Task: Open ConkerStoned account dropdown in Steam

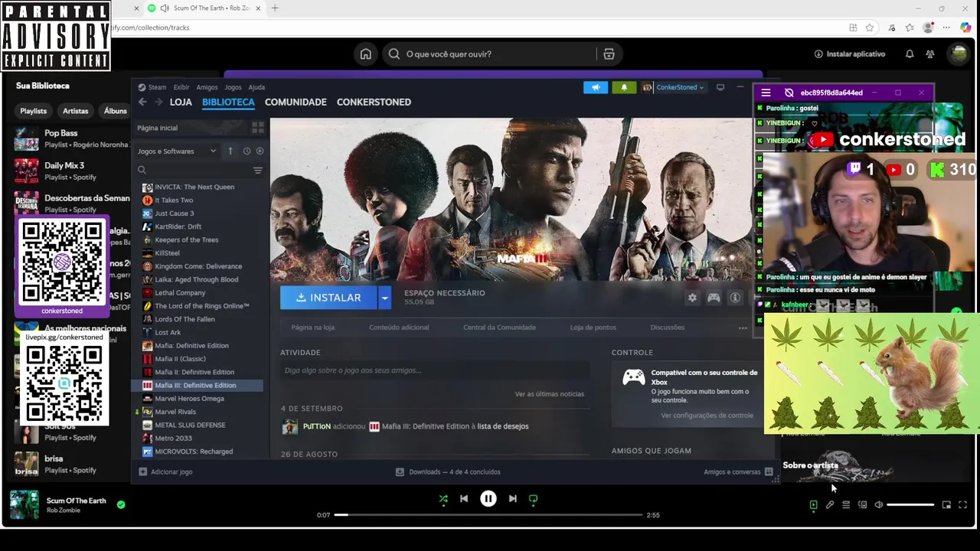Action: [x=672, y=87]
